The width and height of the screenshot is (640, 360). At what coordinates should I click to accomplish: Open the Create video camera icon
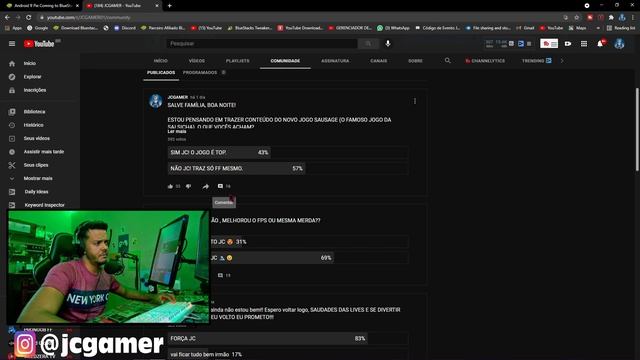coord(568,44)
